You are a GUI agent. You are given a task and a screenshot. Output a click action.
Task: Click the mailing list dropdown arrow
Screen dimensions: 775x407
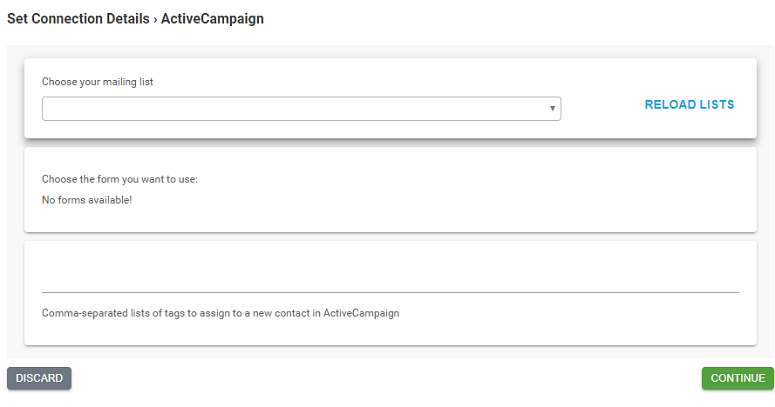point(552,109)
